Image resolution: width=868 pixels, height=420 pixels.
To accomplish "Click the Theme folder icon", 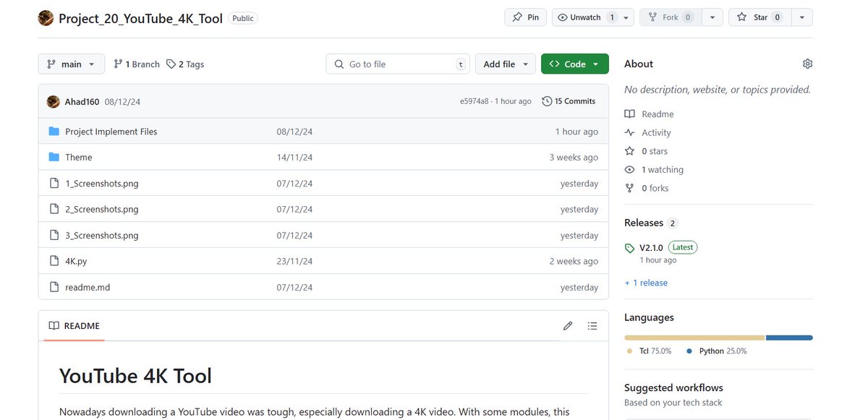I will (x=54, y=157).
